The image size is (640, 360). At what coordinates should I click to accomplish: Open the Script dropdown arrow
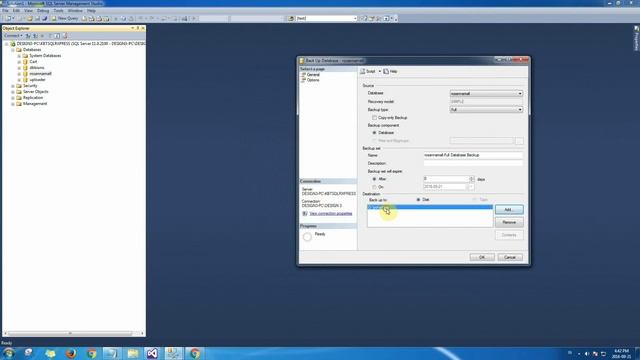(380, 71)
